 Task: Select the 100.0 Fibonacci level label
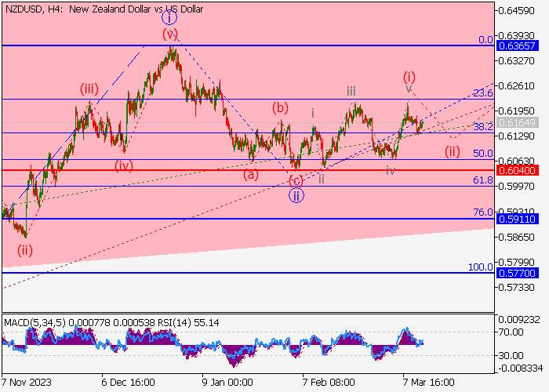point(481,267)
